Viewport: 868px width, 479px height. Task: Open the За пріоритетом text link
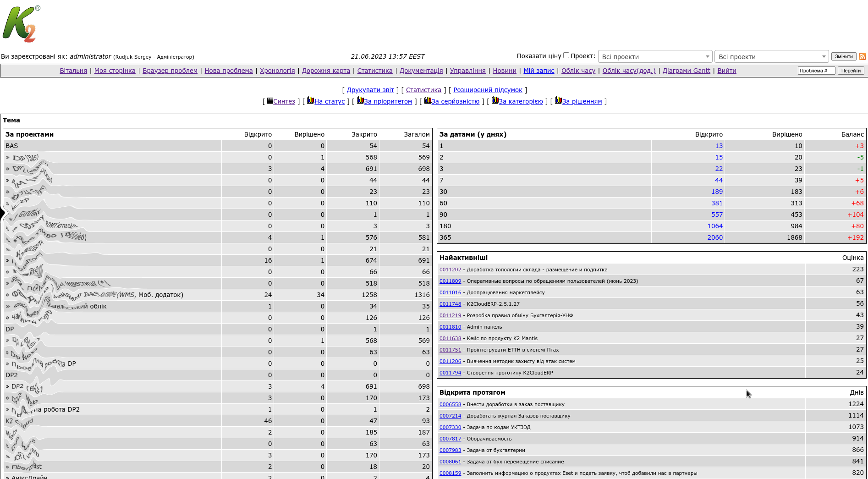pyautogui.click(x=388, y=101)
